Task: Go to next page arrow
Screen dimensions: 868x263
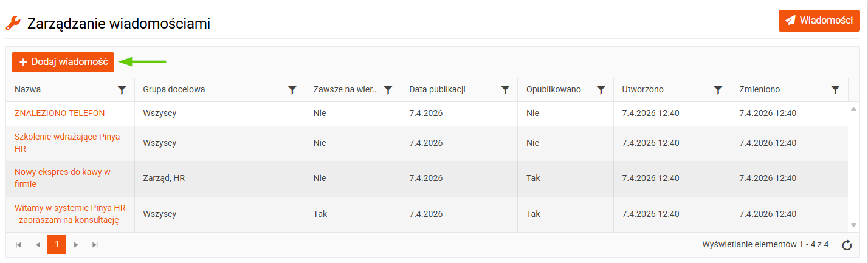Action: pos(76,245)
